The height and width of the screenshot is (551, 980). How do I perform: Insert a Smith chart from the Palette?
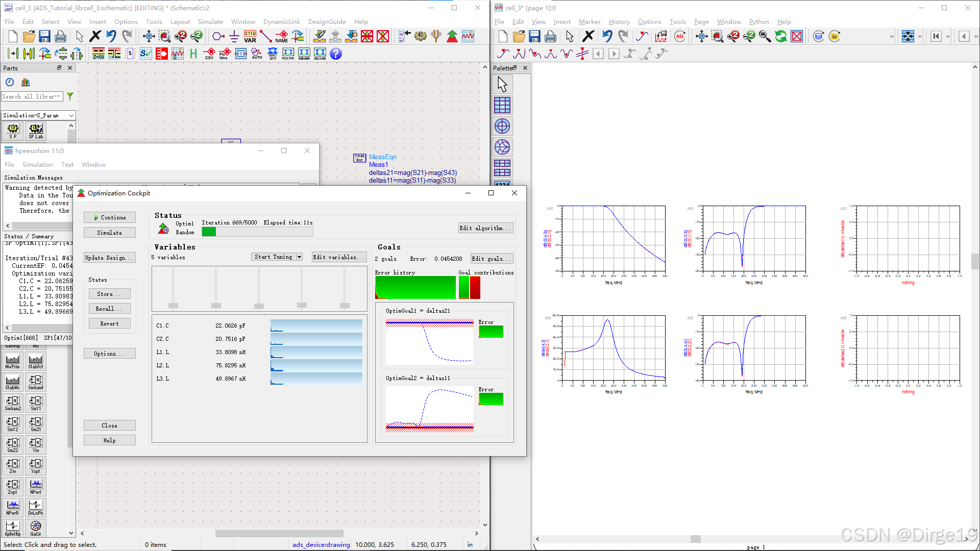[502, 147]
